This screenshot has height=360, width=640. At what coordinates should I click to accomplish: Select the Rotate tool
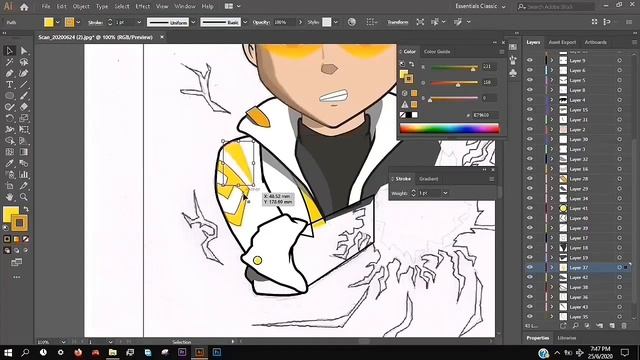pyautogui.click(x=9, y=118)
